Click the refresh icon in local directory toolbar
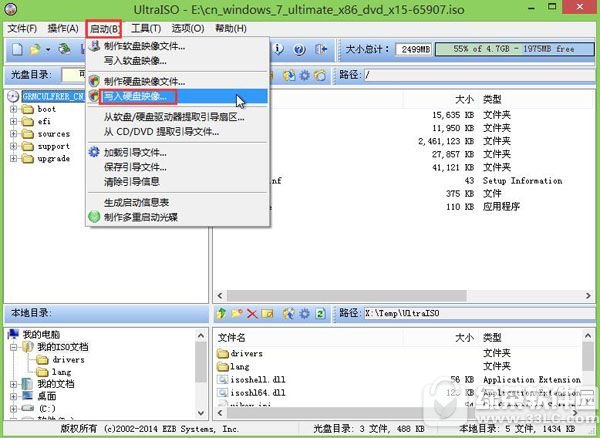Image resolution: width=600 pixels, height=438 pixels. pyautogui.click(x=320, y=314)
